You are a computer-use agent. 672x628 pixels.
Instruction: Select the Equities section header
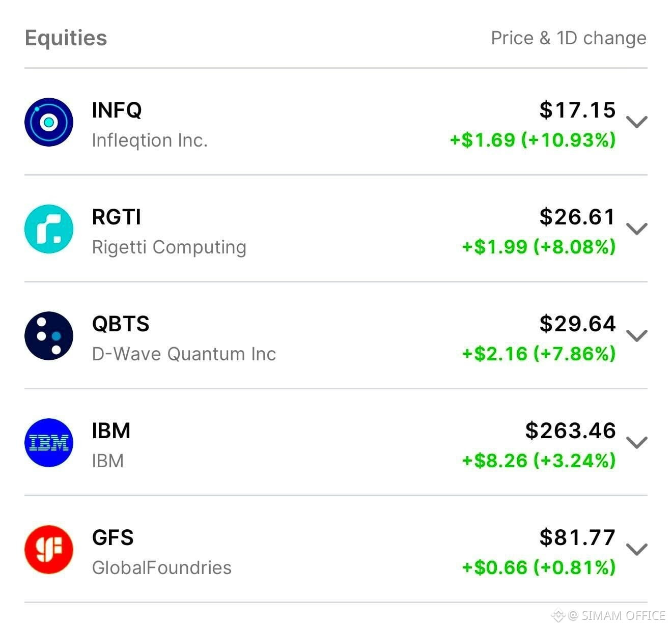(x=66, y=38)
